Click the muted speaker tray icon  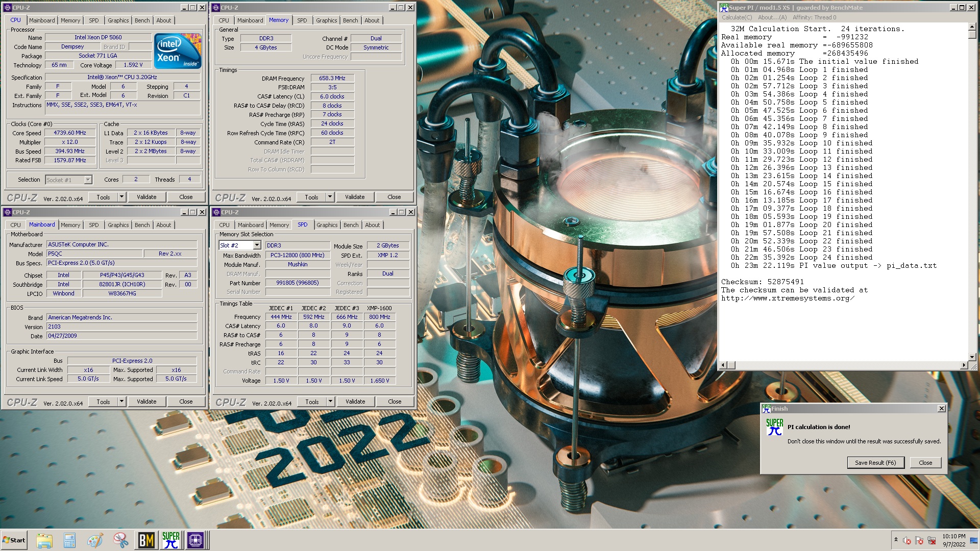click(907, 540)
